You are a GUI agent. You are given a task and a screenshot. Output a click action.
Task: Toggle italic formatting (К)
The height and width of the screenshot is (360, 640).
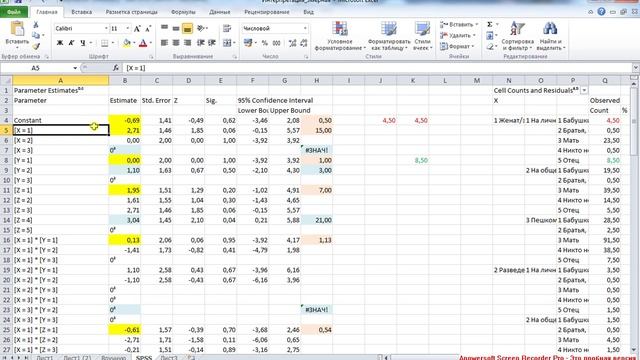pyautogui.click(x=71, y=43)
